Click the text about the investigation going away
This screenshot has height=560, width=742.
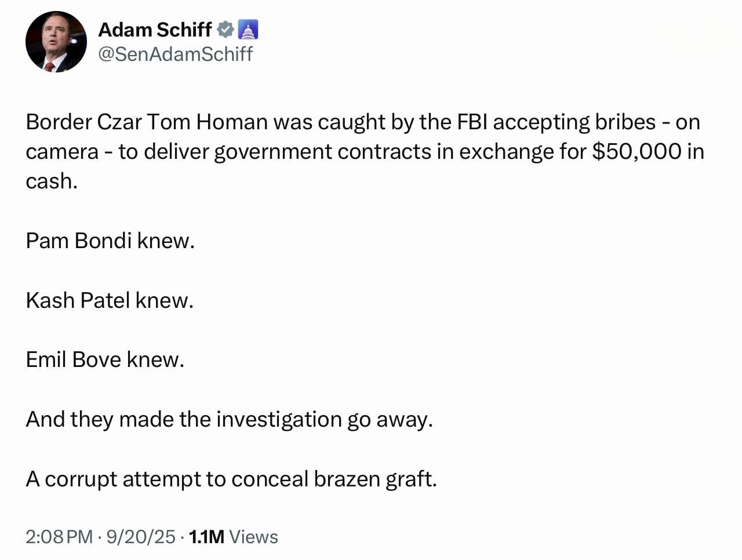coord(230,419)
